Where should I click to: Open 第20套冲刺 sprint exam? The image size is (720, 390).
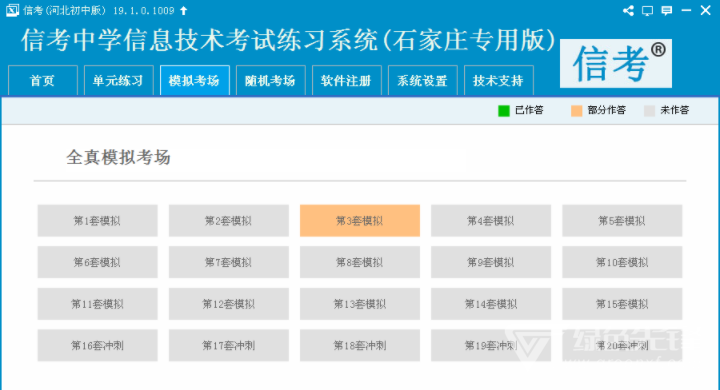tap(622, 345)
